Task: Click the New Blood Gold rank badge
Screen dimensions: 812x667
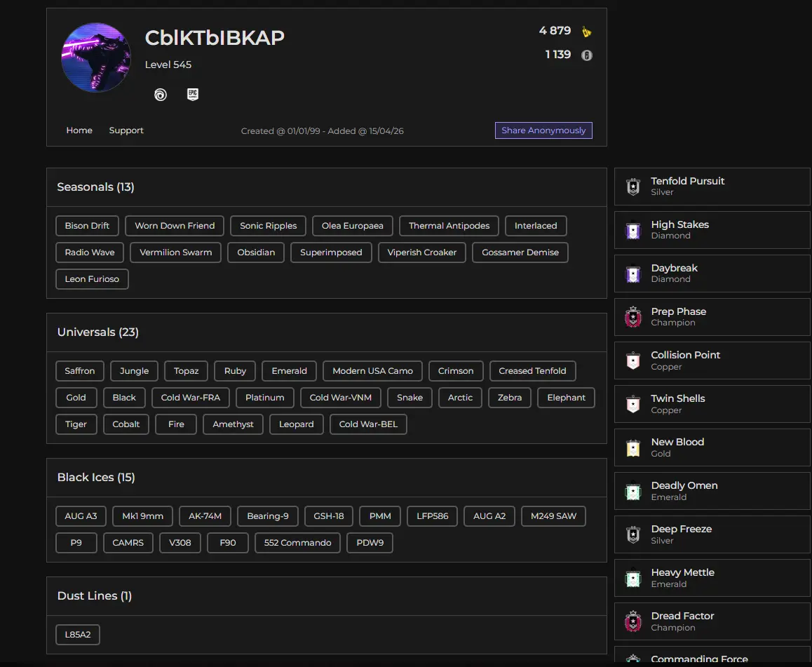Action: pyautogui.click(x=633, y=447)
